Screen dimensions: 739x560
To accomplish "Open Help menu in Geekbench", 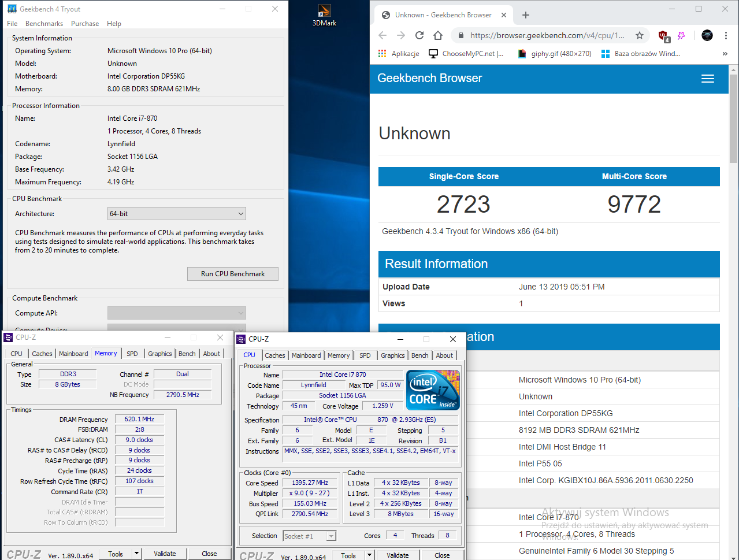I will click(x=114, y=24).
